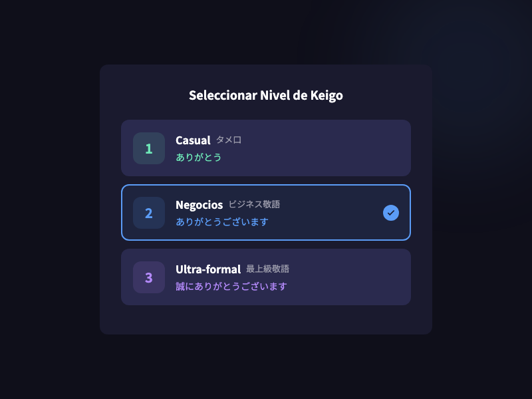This screenshot has width=532, height=399.
Task: Click the "Seleccionar Nivel de Keigo" heading
Action: point(266,95)
